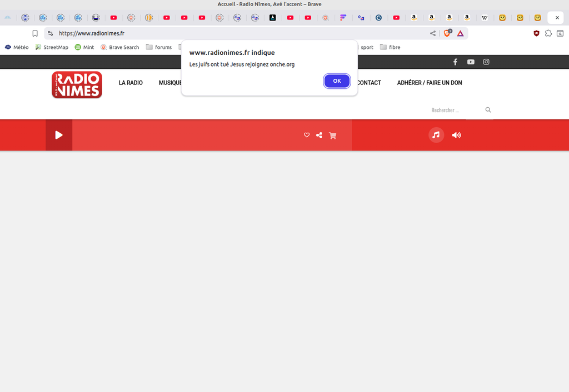
Task: Bookmark this page with the bookmark icon
Action: pos(35,33)
